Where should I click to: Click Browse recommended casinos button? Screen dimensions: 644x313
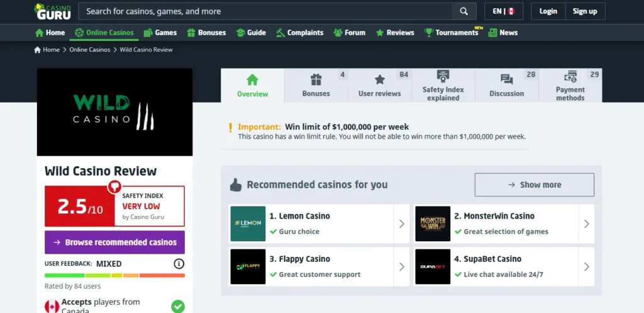[114, 242]
